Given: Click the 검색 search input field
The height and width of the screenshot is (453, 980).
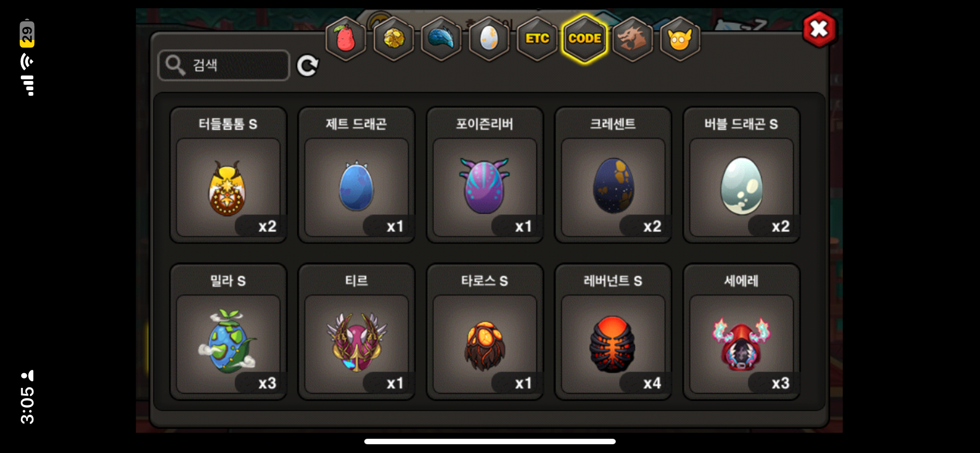Looking at the screenshot, I should click(x=224, y=65).
